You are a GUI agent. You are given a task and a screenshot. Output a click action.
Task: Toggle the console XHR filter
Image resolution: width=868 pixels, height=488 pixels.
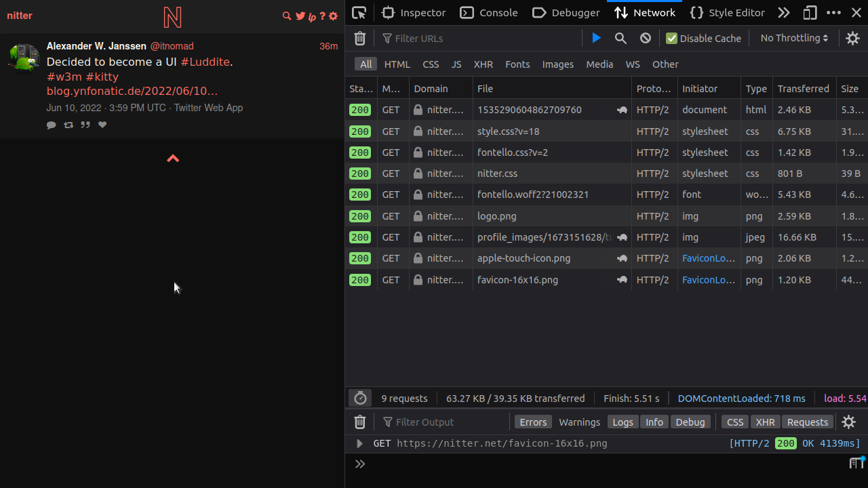tap(765, 422)
